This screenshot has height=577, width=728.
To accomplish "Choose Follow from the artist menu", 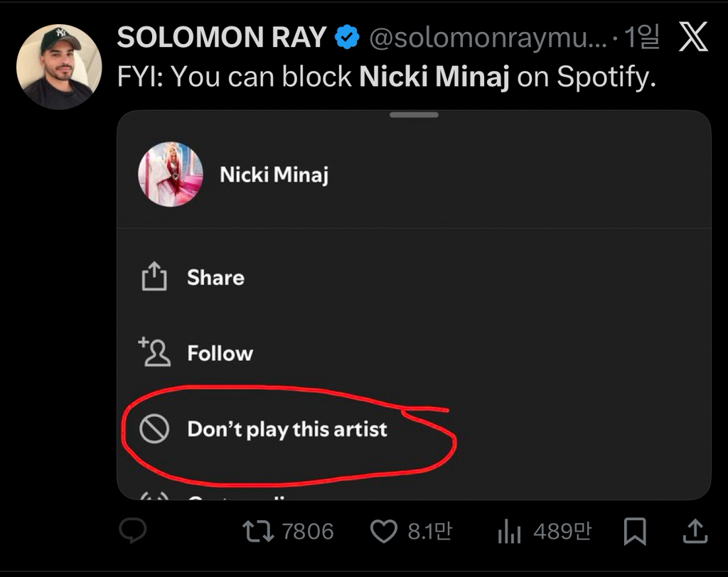I will point(220,353).
